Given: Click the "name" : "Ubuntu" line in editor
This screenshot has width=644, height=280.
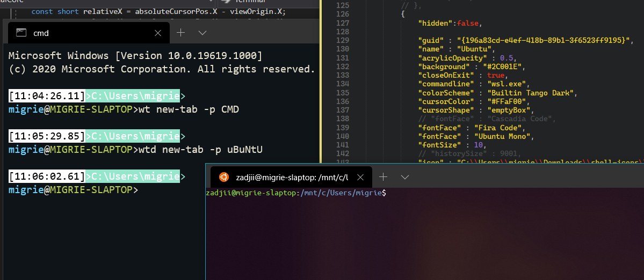Looking at the screenshot, I should click(456, 49).
